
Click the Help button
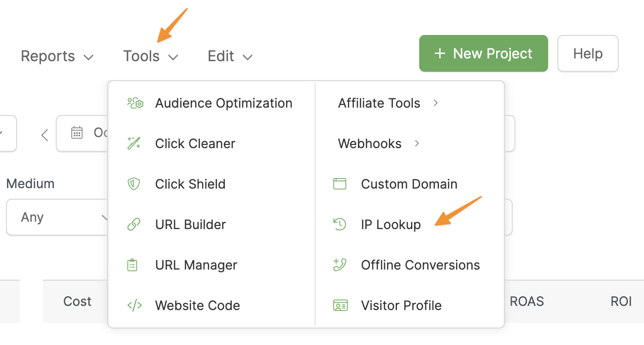(587, 54)
